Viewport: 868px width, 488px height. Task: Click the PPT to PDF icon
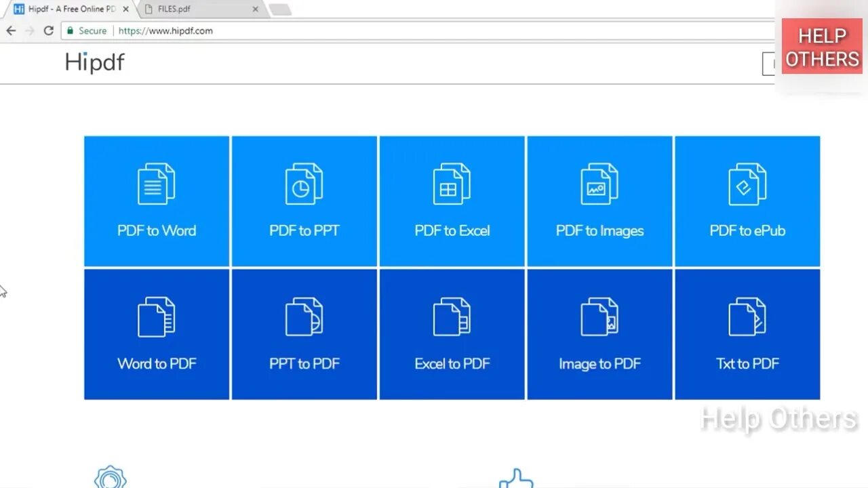(304, 317)
